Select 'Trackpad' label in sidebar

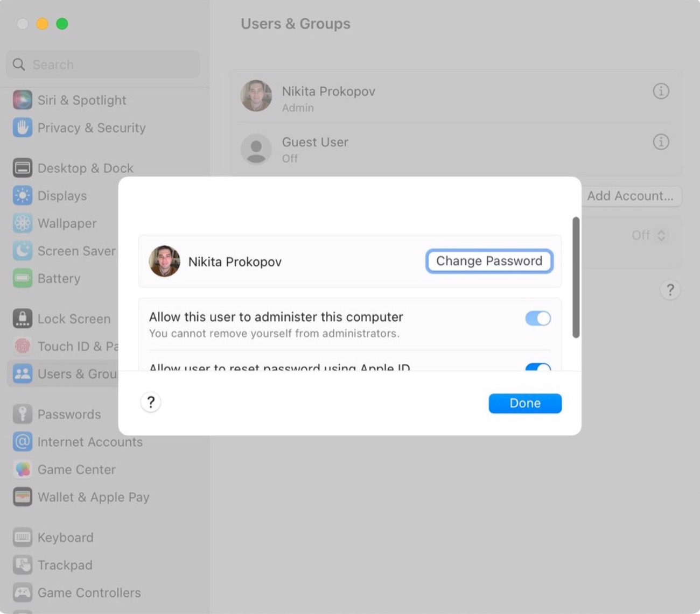[65, 564]
